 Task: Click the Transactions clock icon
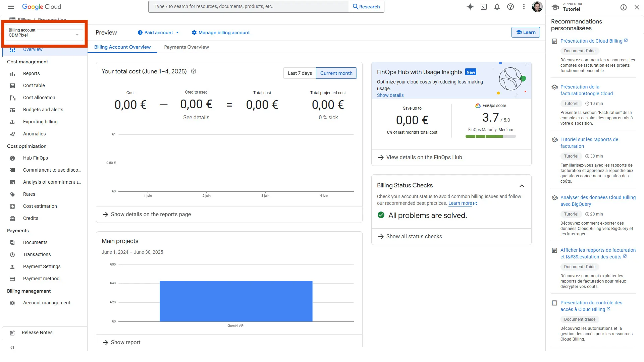point(12,255)
